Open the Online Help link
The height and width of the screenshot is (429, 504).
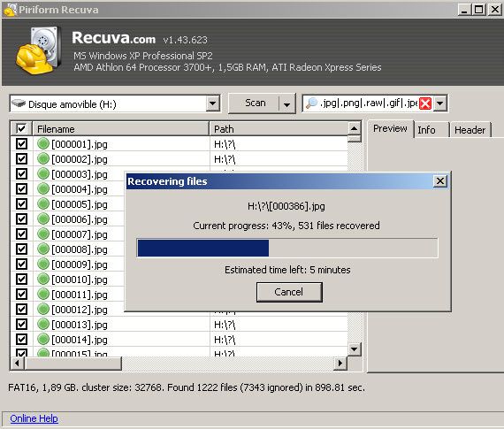(x=34, y=418)
